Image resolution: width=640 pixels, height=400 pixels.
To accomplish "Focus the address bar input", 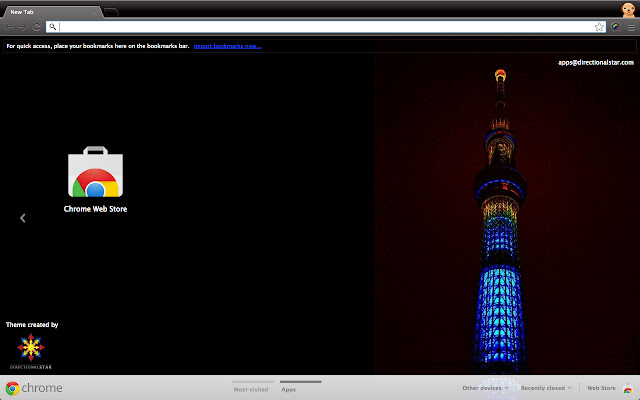I will 325,27.
